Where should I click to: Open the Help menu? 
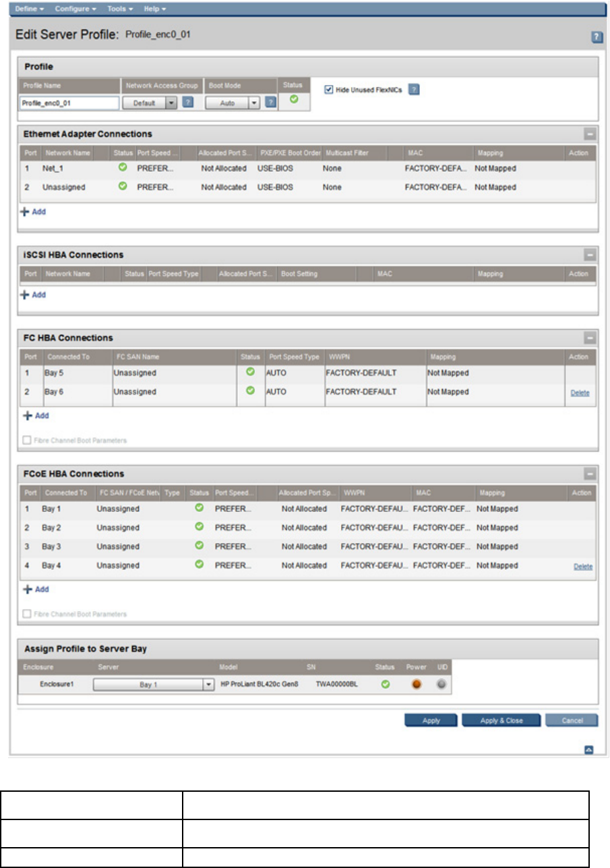coord(154,9)
